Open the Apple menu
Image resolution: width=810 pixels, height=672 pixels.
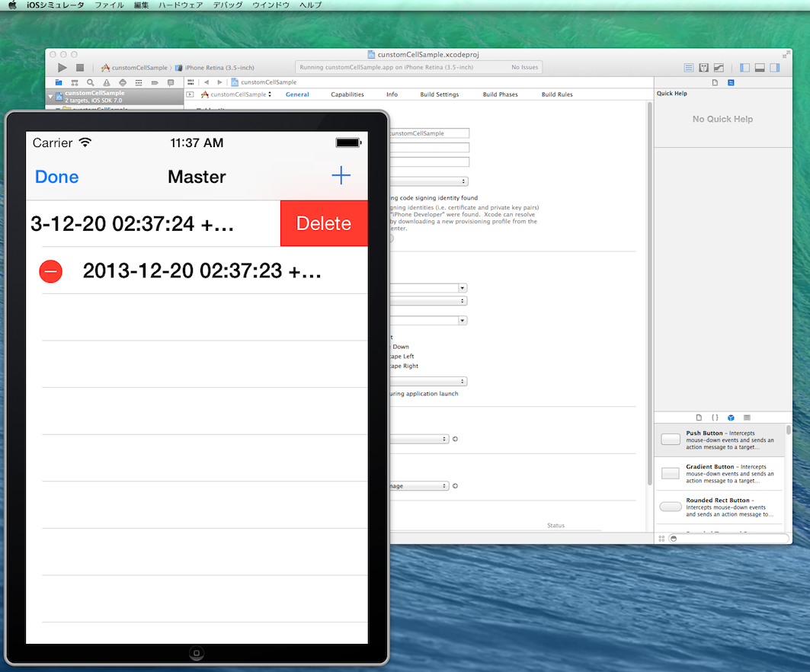pyautogui.click(x=12, y=5)
